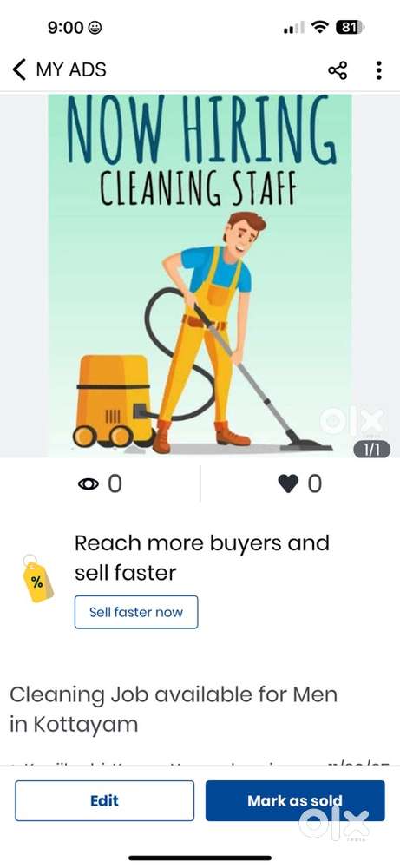This screenshot has width=400, height=868.
Task: Tap the cellular signal bars icon
Action: click(x=294, y=27)
